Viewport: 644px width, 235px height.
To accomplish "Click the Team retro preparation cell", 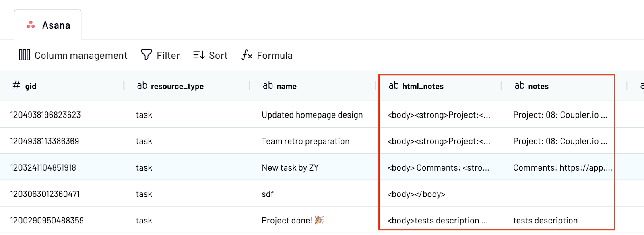I will (305, 141).
